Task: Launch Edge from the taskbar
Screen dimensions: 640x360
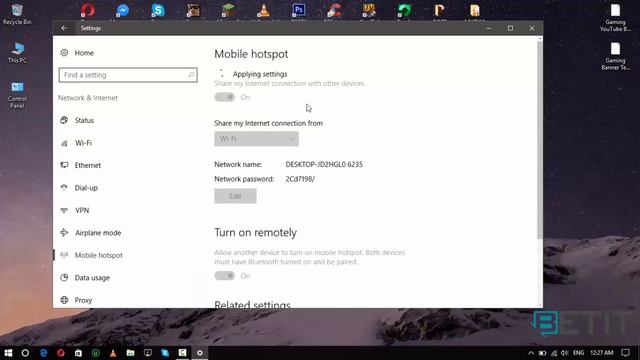Action: tap(43, 353)
